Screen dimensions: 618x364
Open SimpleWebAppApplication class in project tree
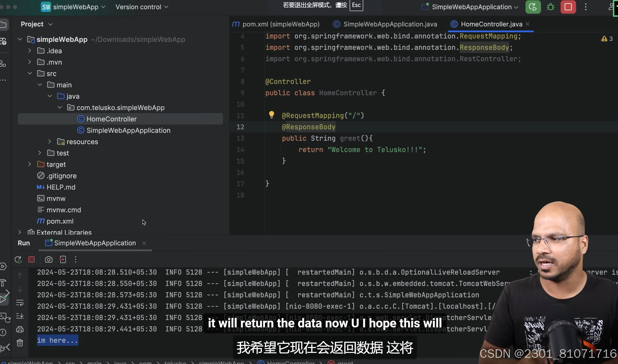(128, 130)
